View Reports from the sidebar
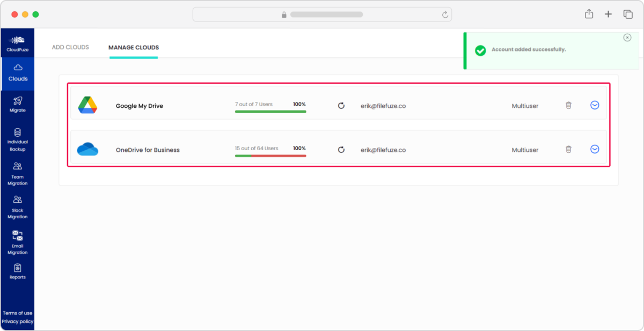The height and width of the screenshot is (331, 644). [x=17, y=273]
